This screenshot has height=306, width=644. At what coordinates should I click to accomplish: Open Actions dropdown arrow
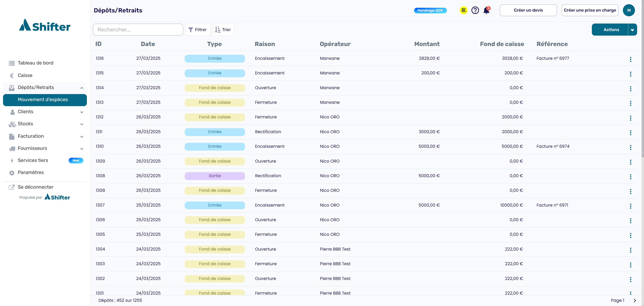tap(632, 30)
